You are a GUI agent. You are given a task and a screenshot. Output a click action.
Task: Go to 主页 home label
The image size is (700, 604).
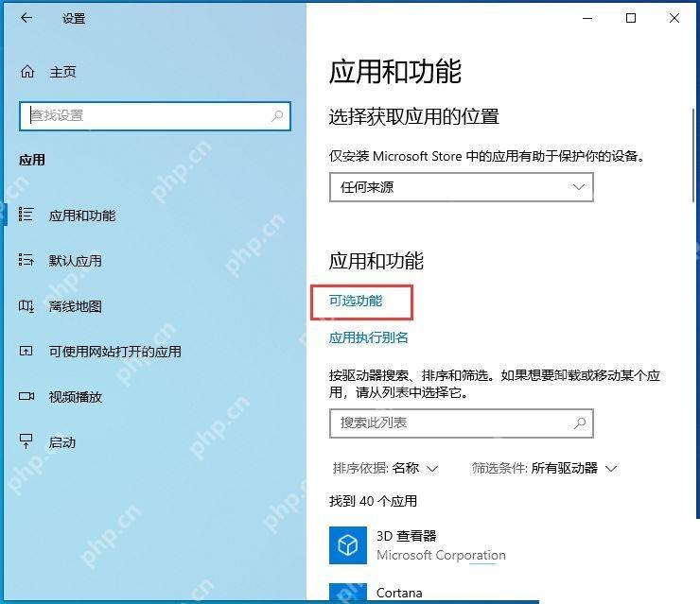point(62,72)
